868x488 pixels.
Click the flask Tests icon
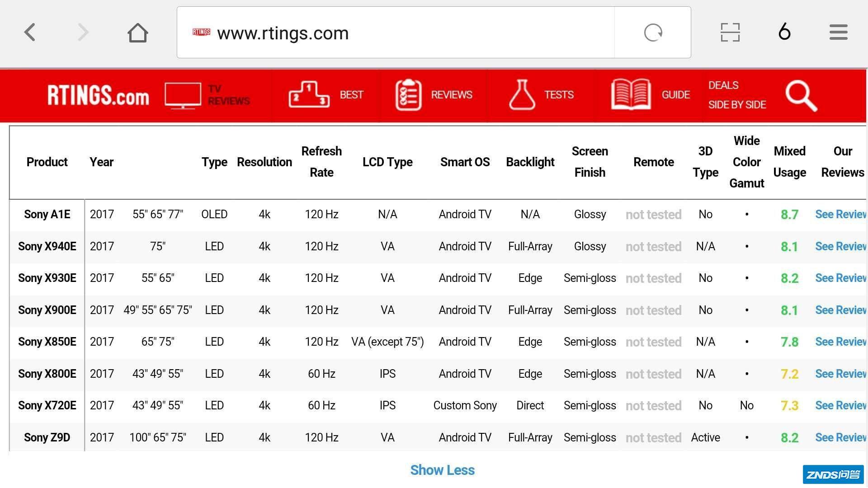click(x=522, y=95)
